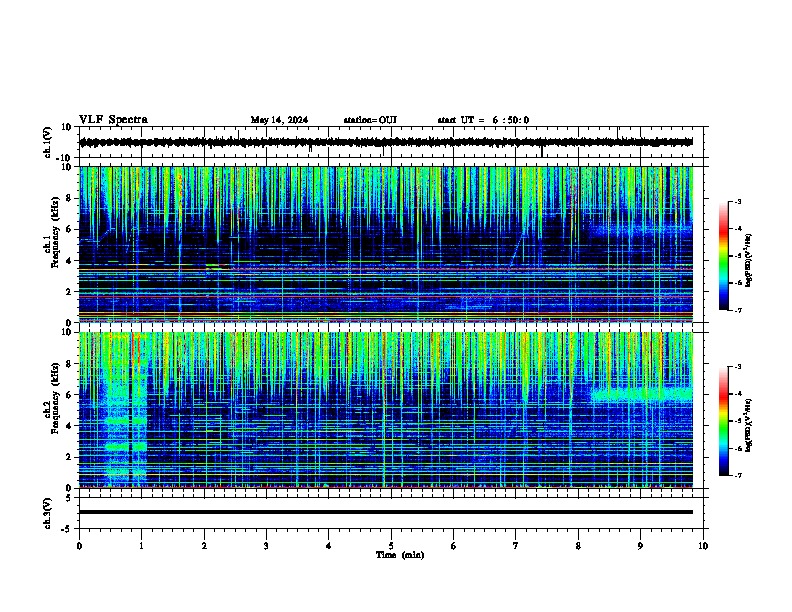Click the ch.1 spectrogram color scale bar
792x612 pixels.
tap(724, 256)
